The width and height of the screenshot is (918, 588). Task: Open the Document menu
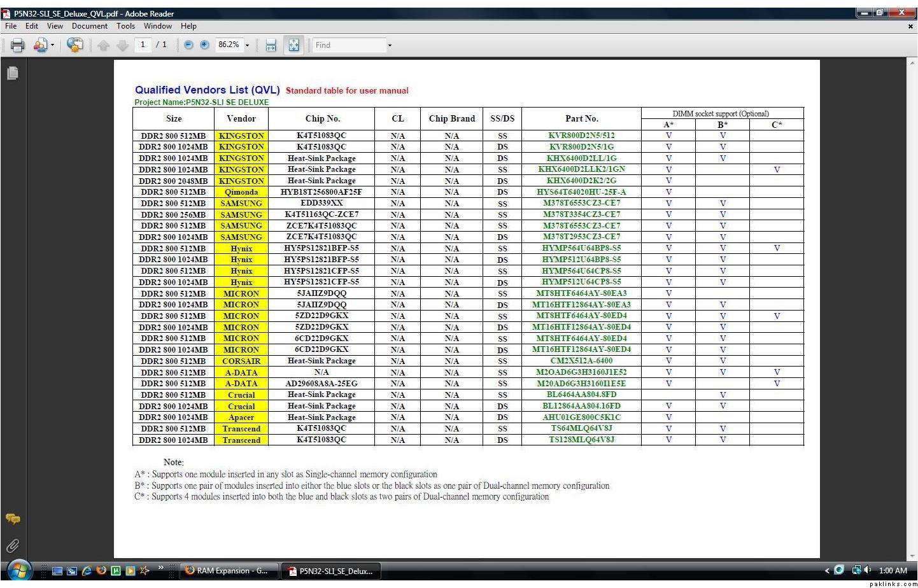point(89,26)
